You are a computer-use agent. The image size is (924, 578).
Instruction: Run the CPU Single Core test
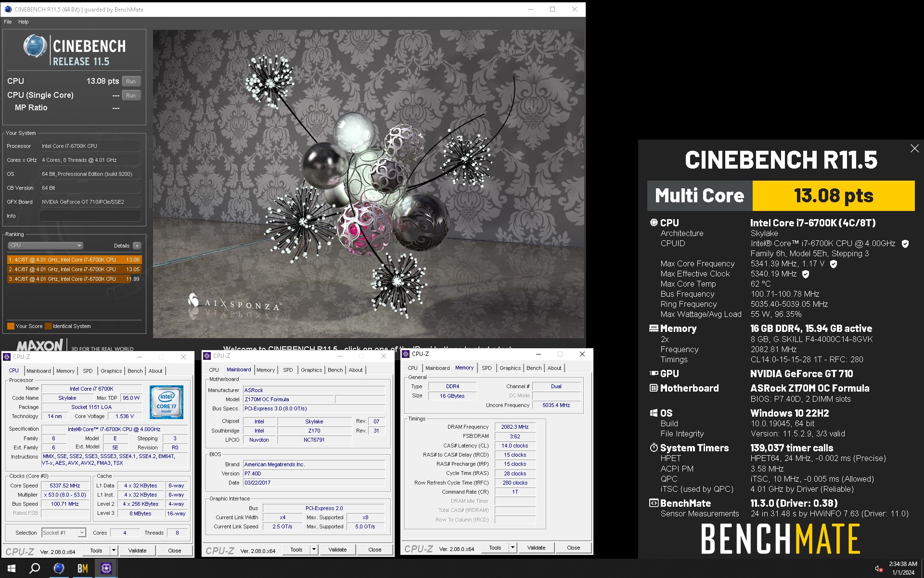[x=131, y=95]
